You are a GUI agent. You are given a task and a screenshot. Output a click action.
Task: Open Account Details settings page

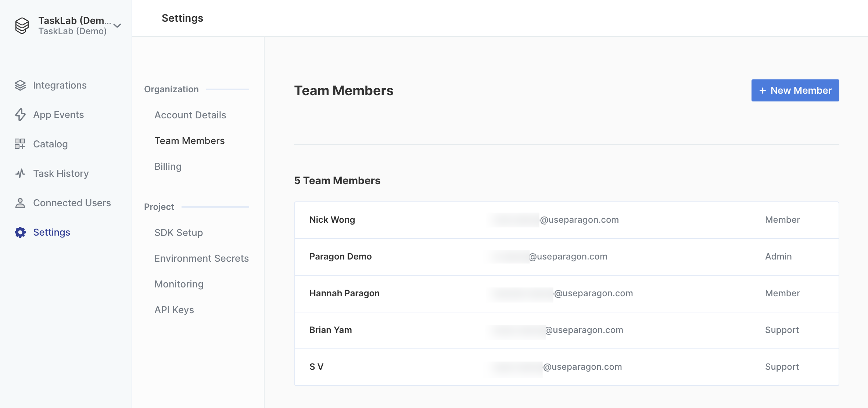point(190,115)
